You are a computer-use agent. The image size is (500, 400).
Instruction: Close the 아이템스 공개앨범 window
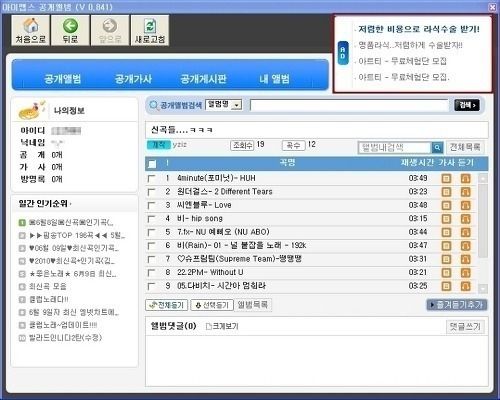pos(493,7)
